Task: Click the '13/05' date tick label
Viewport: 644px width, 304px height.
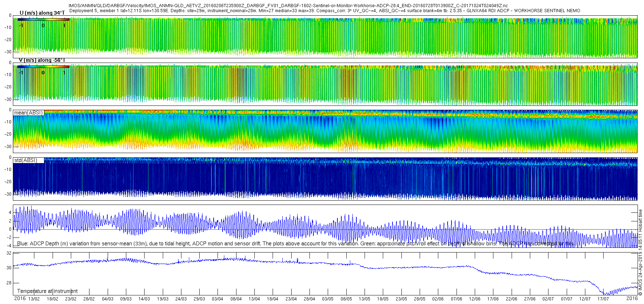Action: click(365, 299)
